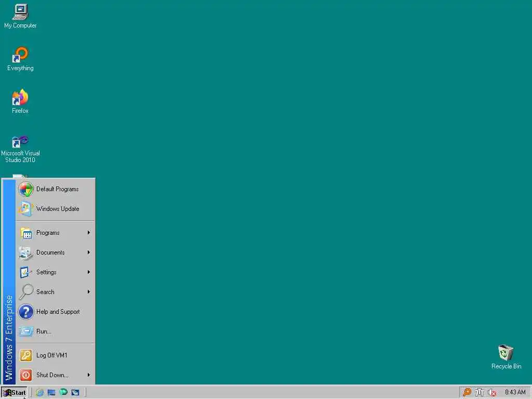The height and width of the screenshot is (399, 532).
Task: Open the Search submenu
Action: coord(56,292)
